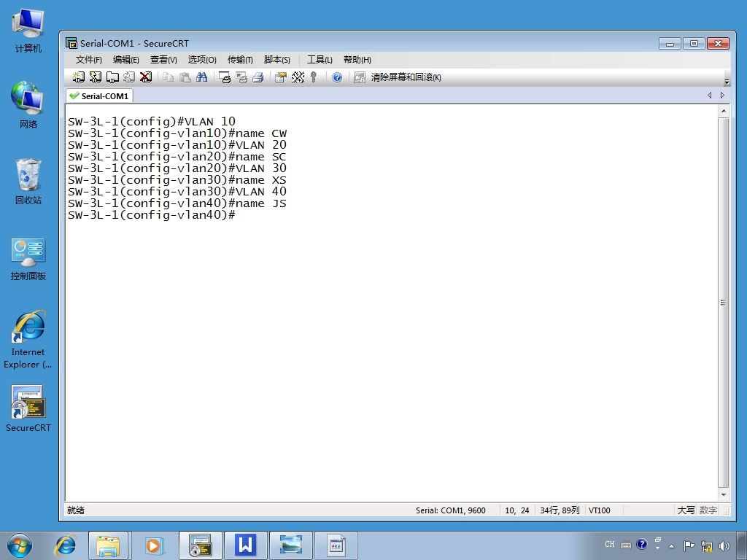Open the SecureCRT desktop shortcut
The width and height of the screenshot is (747, 560).
(28, 408)
